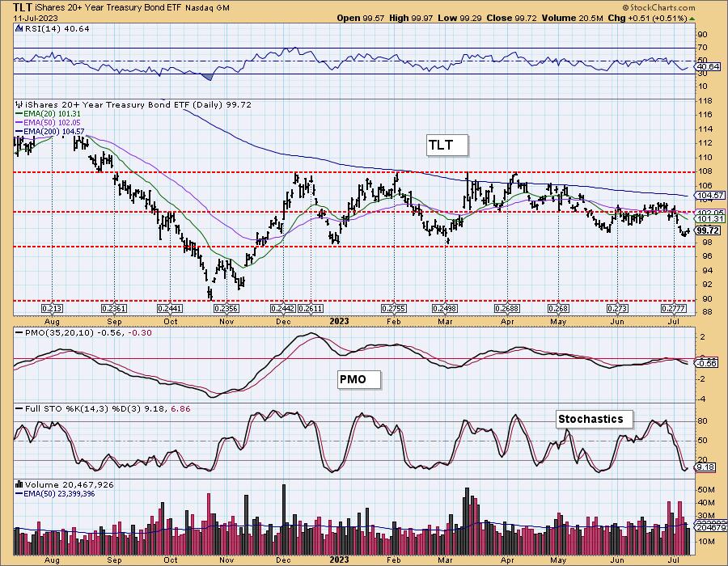The width and height of the screenshot is (728, 566).
Task: Click the "Volume 20.5M" header value
Action: click(x=572, y=18)
